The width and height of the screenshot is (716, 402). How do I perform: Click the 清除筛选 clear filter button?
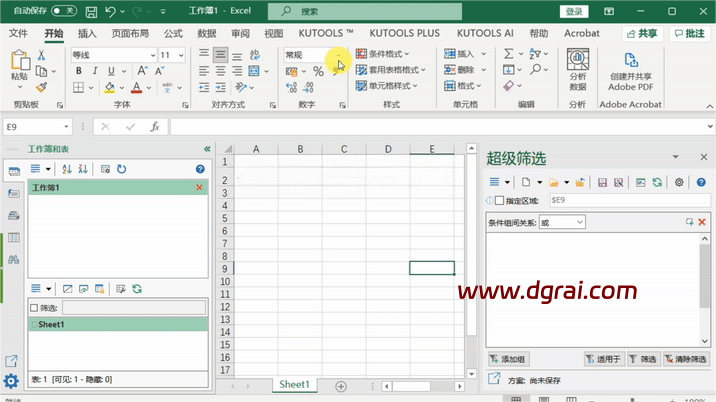pos(686,359)
